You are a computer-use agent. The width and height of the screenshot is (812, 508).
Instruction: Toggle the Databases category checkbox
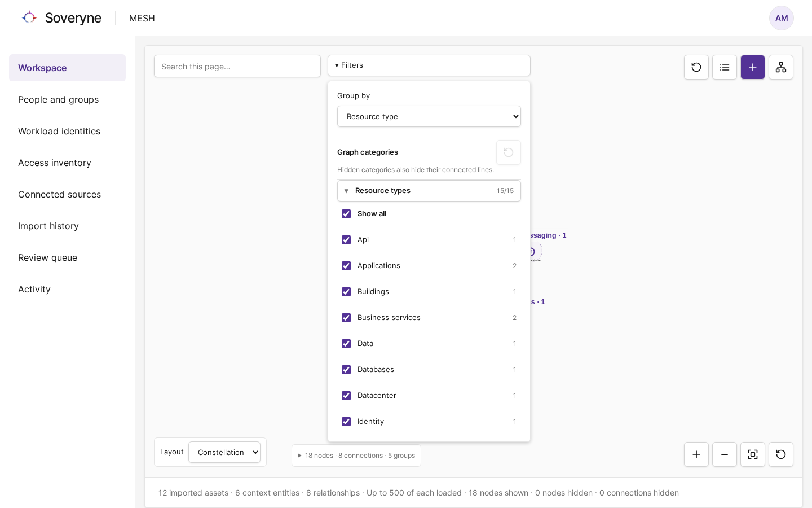pos(346,370)
